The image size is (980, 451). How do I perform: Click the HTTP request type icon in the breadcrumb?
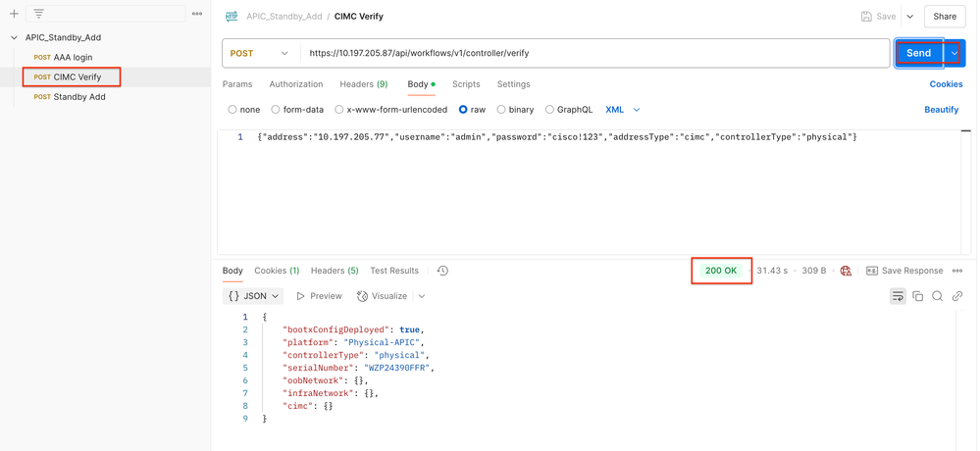(x=232, y=17)
